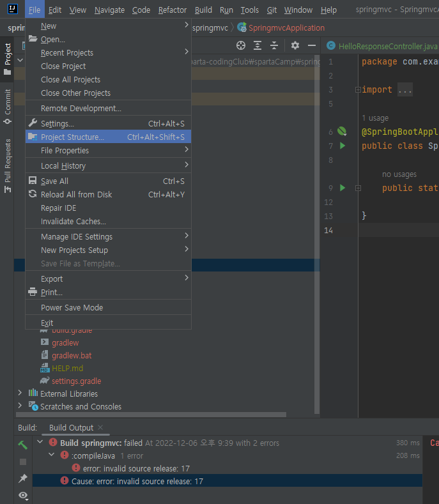
Task: Run the class from line 7 gutter arrow
Action: tap(343, 146)
